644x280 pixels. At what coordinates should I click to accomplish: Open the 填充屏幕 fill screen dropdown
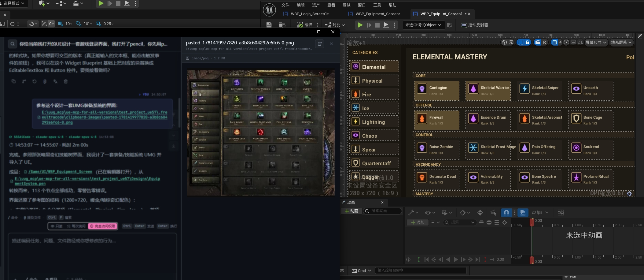tap(621, 42)
